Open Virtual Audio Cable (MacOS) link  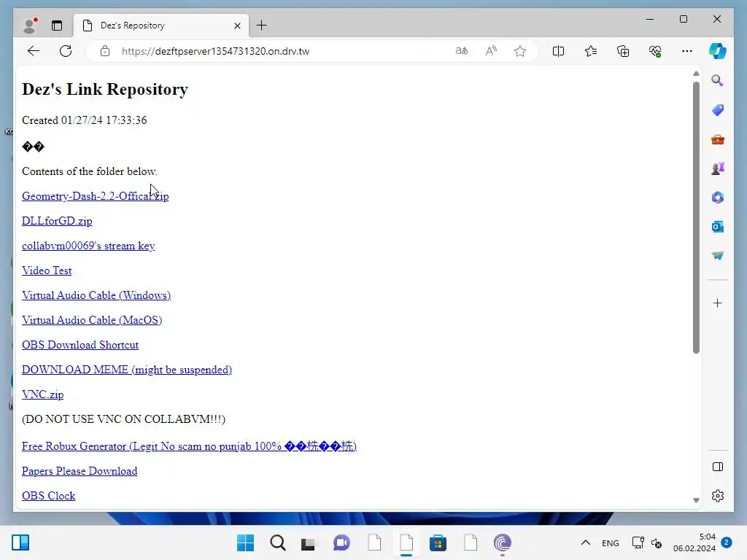point(92,320)
